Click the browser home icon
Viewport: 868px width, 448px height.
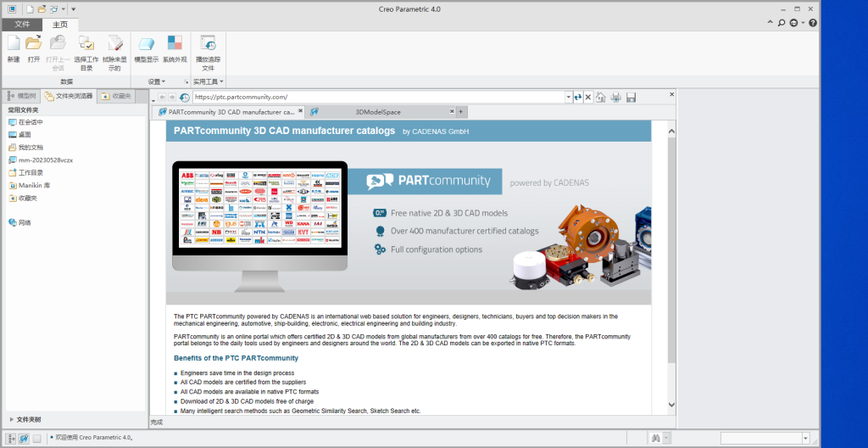601,98
